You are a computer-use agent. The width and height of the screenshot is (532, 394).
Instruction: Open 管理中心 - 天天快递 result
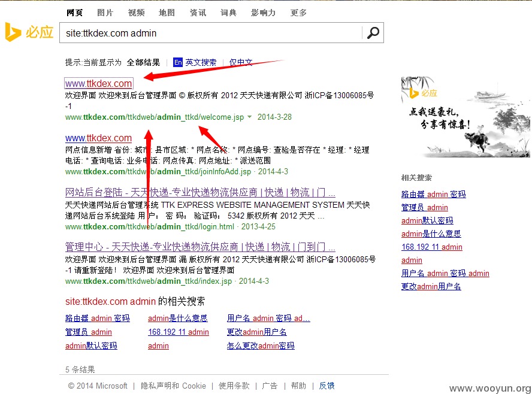pos(200,247)
